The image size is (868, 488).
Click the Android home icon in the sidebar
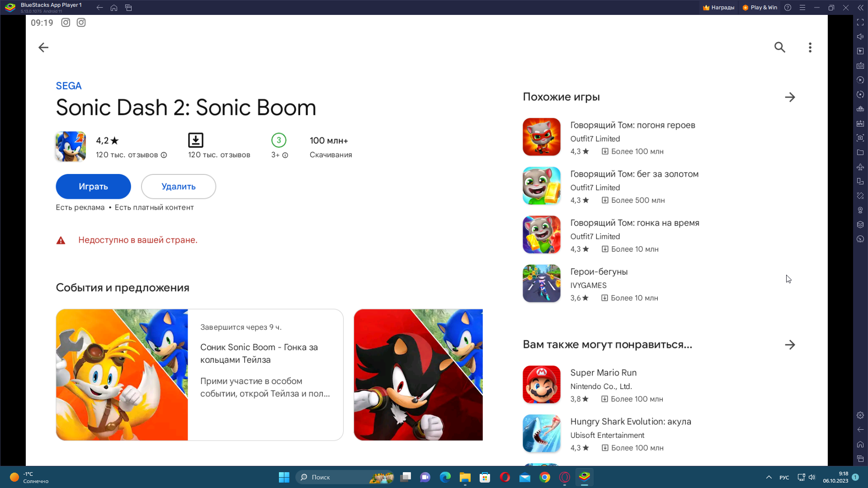point(860,444)
